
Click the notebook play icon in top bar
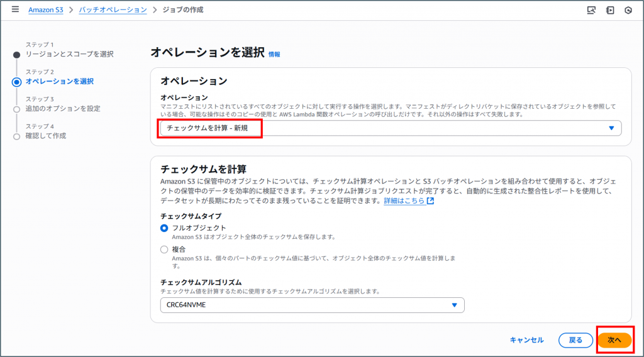click(609, 10)
